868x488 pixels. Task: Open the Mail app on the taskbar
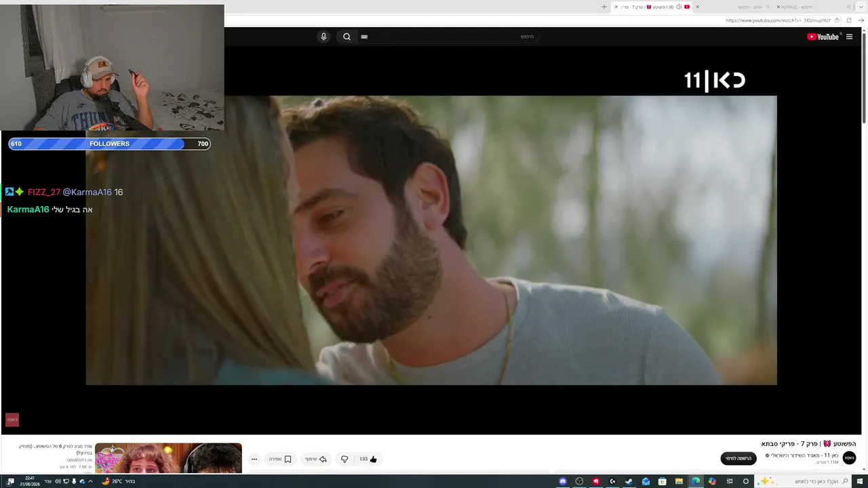pyautogui.click(x=646, y=481)
